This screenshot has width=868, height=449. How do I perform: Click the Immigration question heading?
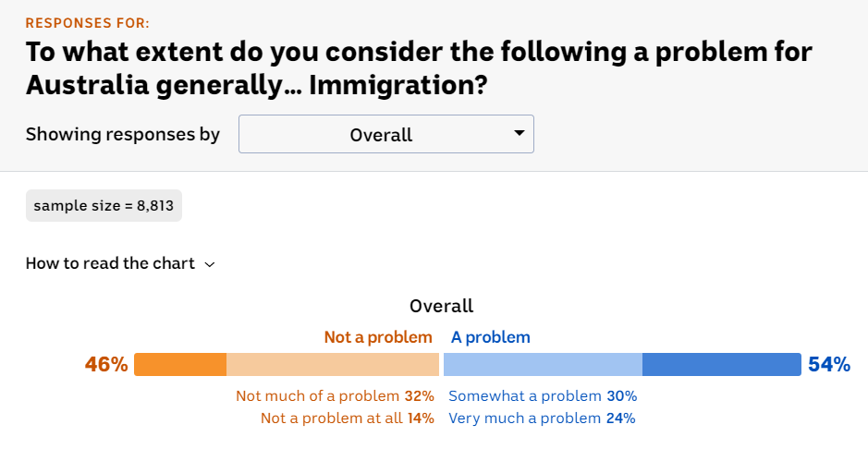click(419, 67)
